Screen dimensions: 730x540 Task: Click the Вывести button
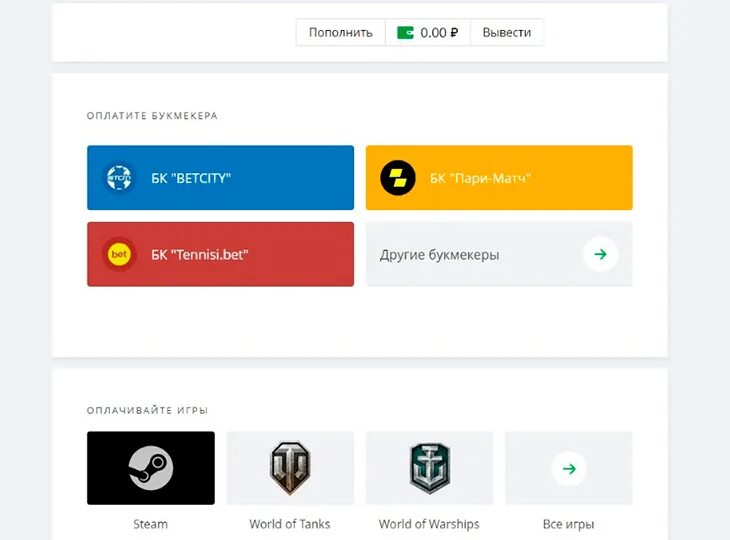coord(507,33)
